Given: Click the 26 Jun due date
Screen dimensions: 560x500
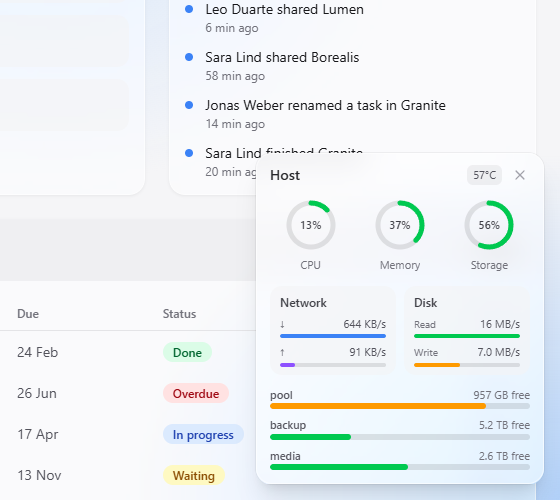Looking at the screenshot, I should tap(37, 394).
